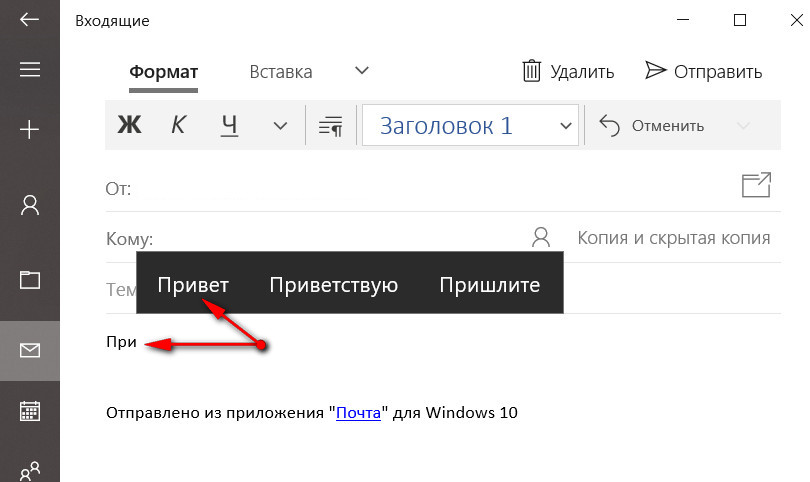Click the Отправить send button
The height and width of the screenshot is (482, 810).
704,71
